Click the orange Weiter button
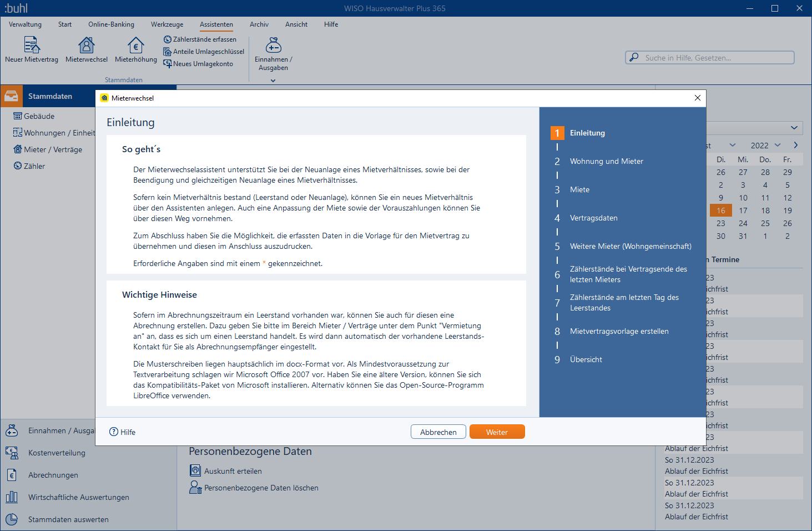 (x=497, y=432)
